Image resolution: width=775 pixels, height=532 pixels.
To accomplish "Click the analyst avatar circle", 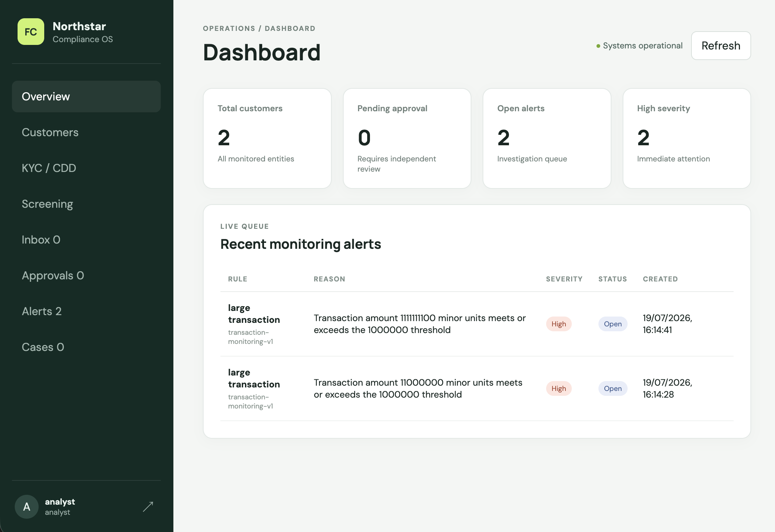I will 27,507.
